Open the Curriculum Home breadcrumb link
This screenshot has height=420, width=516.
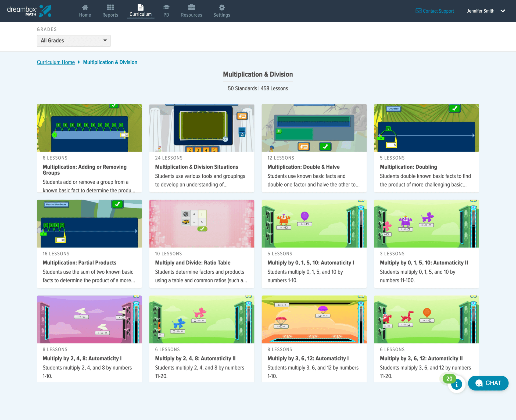[x=56, y=62]
